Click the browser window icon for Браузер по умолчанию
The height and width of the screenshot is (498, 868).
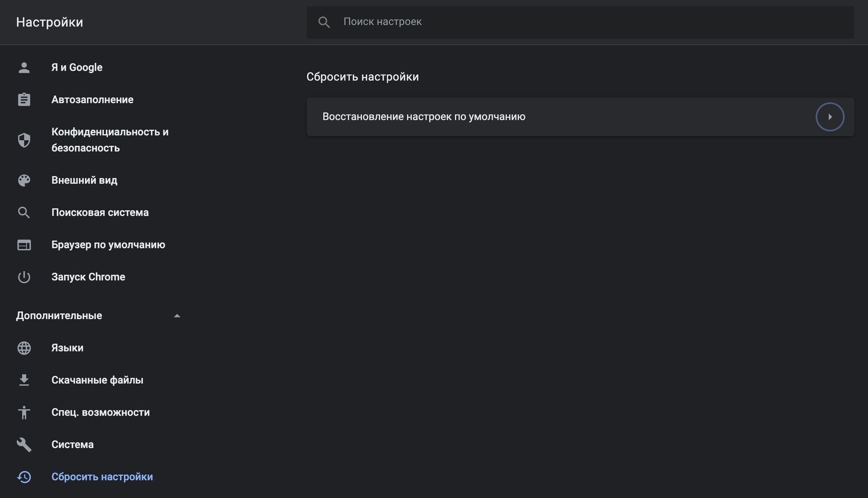click(x=24, y=245)
